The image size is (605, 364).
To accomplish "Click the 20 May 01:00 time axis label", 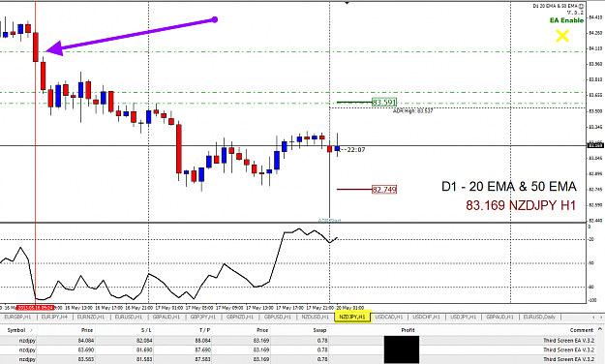I will (350, 308).
